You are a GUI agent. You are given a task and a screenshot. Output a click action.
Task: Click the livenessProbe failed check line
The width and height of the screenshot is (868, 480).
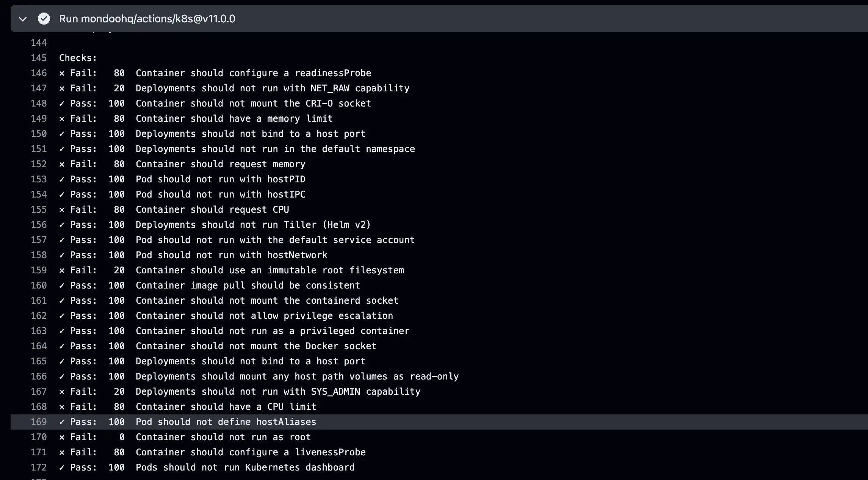(212, 452)
